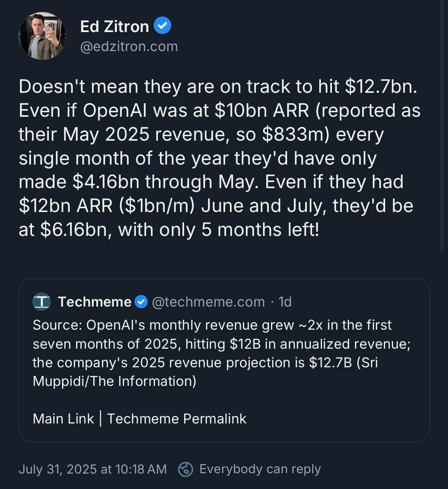Open the Everybody can reply settings label
The height and width of the screenshot is (489, 448).
pyautogui.click(x=260, y=469)
